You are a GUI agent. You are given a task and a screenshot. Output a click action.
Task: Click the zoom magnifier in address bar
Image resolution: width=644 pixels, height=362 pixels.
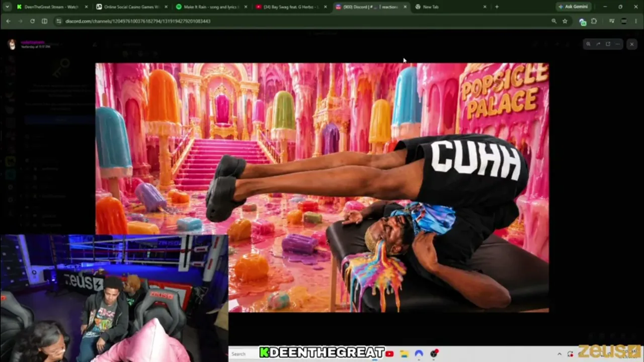pyautogui.click(x=554, y=21)
